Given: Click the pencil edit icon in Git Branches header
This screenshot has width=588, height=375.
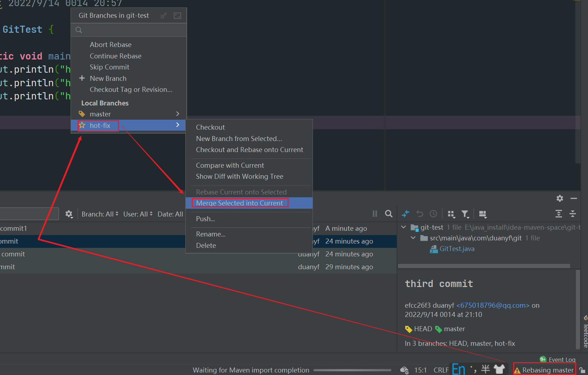Looking at the screenshot, I should 164,16.
